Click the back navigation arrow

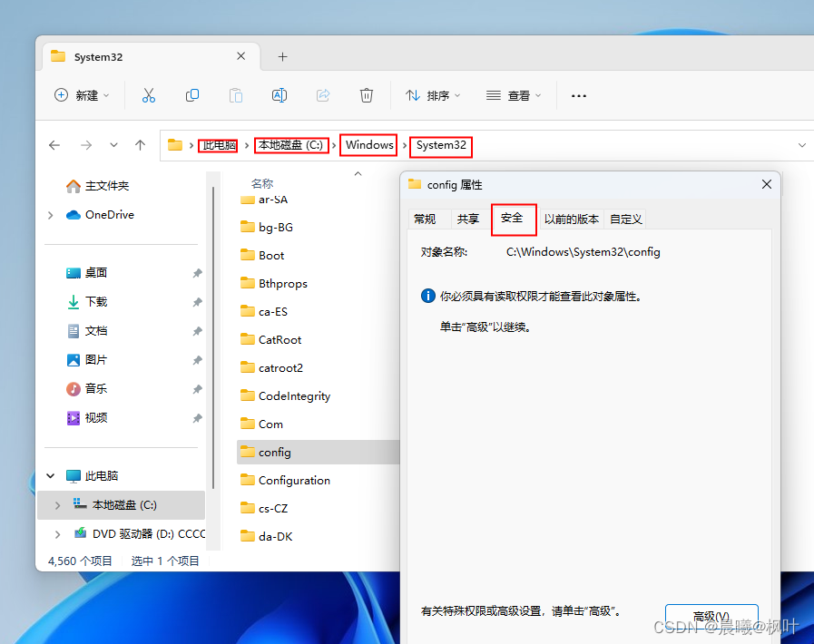[54, 145]
